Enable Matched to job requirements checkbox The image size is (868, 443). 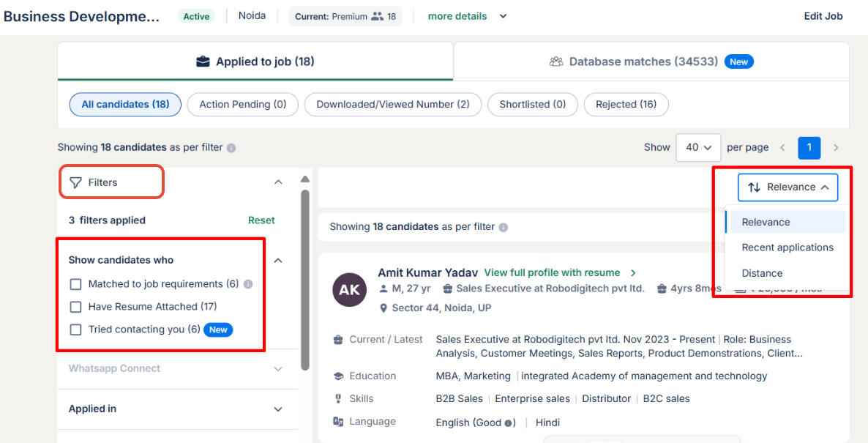click(75, 284)
